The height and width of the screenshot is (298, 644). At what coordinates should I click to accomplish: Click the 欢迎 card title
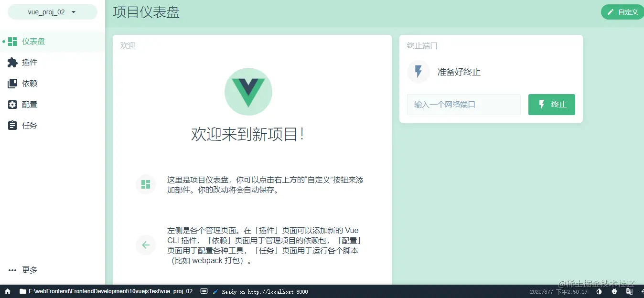coord(128,46)
